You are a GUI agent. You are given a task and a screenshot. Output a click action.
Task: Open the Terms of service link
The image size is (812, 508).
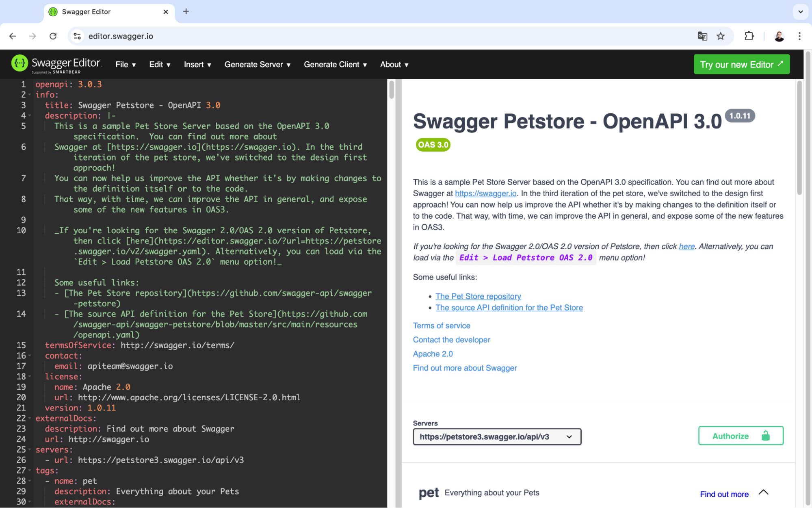[x=442, y=326]
